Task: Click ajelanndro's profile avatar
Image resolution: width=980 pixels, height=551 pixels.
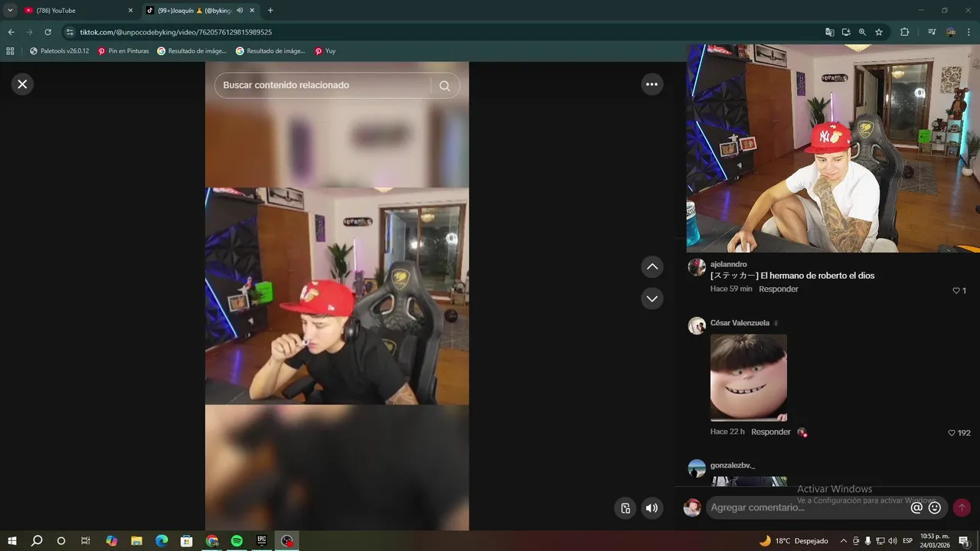Action: click(x=697, y=267)
